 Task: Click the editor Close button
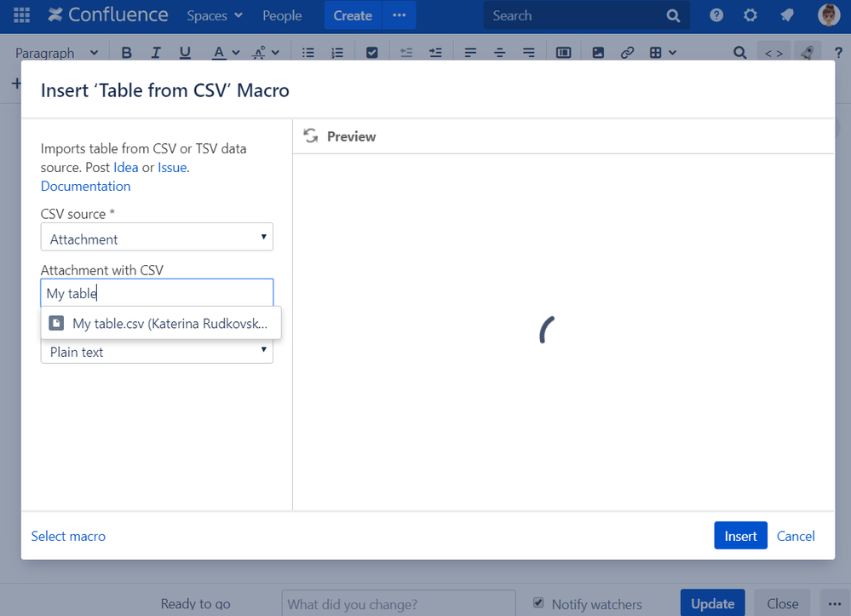click(782, 603)
